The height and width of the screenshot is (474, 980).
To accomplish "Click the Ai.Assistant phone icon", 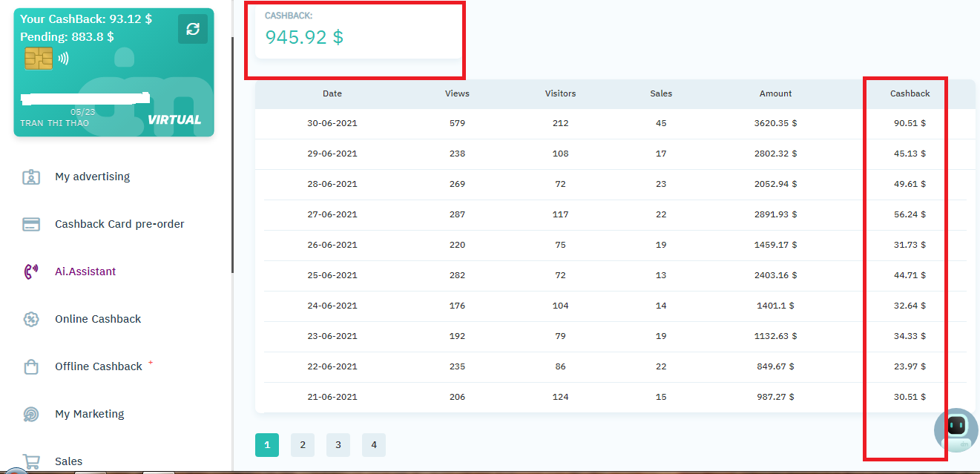I will 31,271.
